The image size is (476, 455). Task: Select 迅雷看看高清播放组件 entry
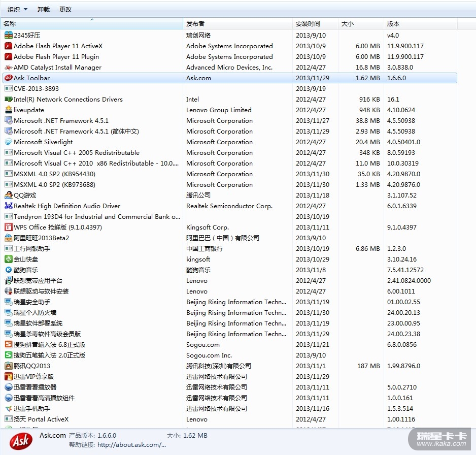[229, 398]
